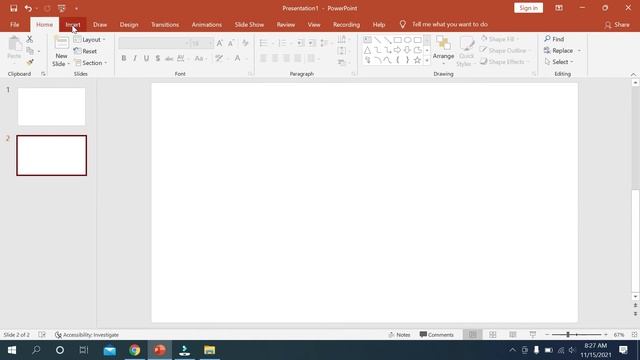Open the font color picker A
This screenshot has height=360, width=640.
(x=237, y=59)
